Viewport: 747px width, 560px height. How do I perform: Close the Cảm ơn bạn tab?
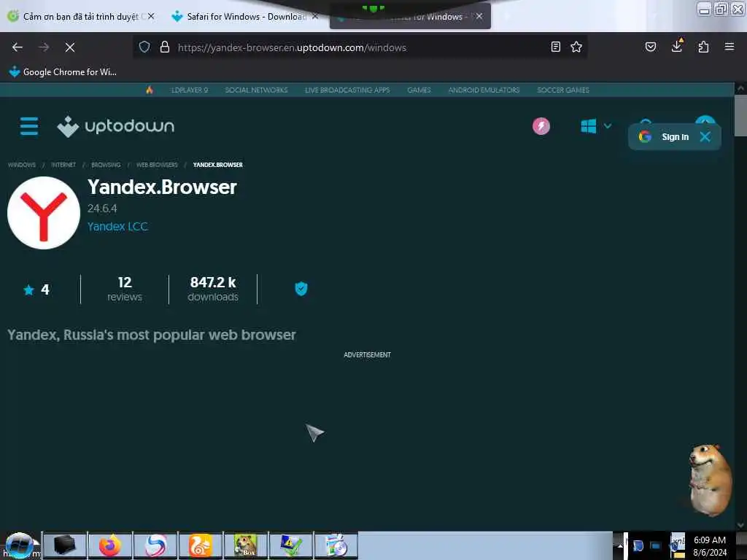coord(151,16)
